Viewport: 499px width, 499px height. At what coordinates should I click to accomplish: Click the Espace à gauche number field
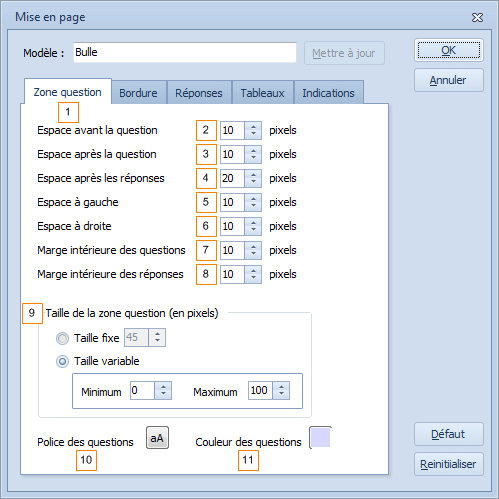[x=232, y=202]
